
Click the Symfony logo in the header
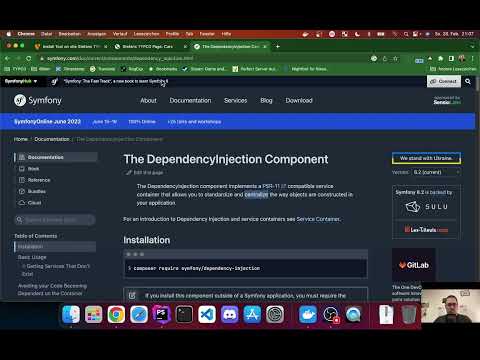click(x=38, y=100)
